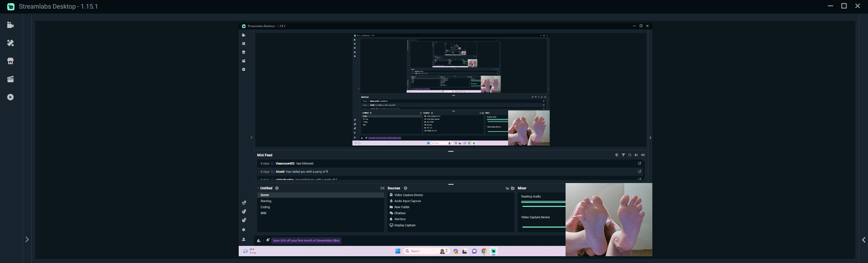This screenshot has width=868, height=263.
Task: Open the Highlighter clapperboard icon in main sidebar
Action: pos(10,79)
